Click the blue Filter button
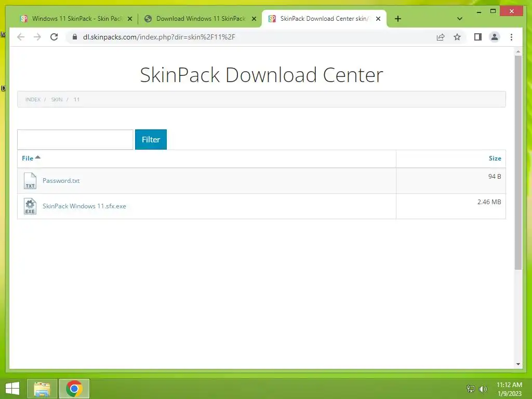Viewport: 532px width, 399px height. pos(151,139)
